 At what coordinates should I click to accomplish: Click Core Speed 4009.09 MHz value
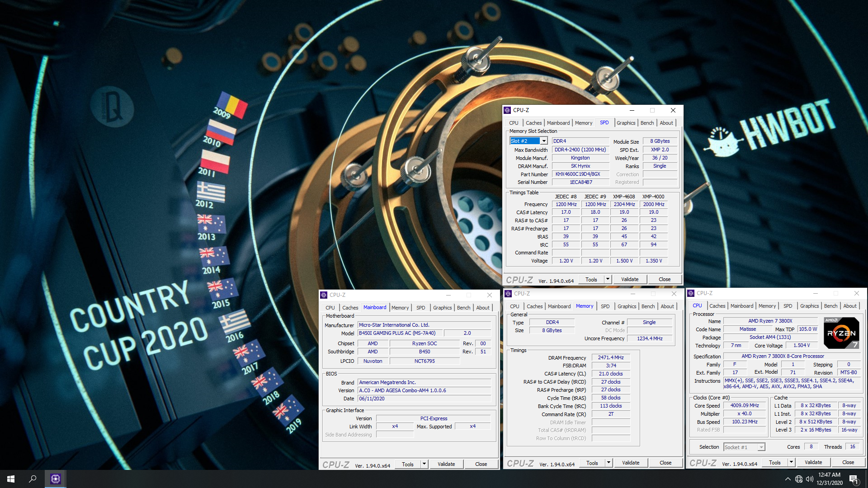point(745,406)
